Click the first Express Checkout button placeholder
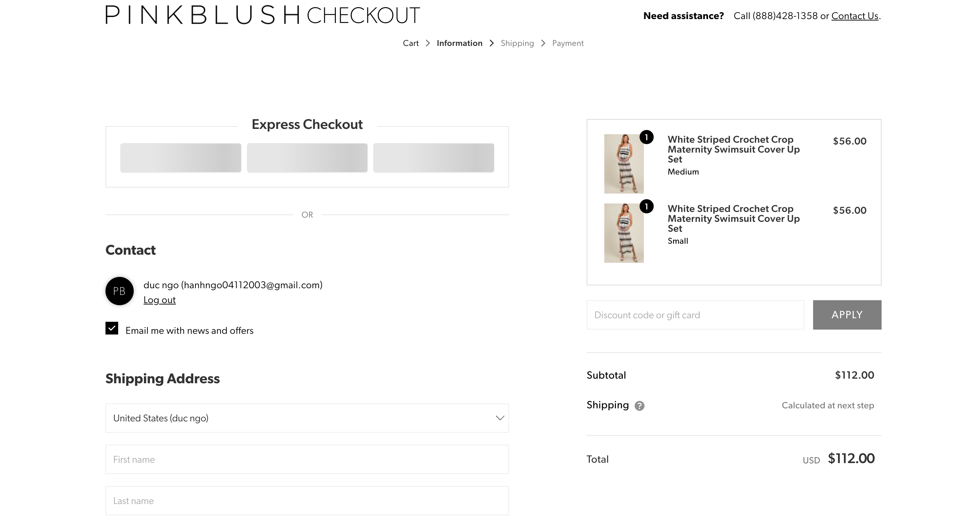The height and width of the screenshot is (527, 980). tap(181, 158)
